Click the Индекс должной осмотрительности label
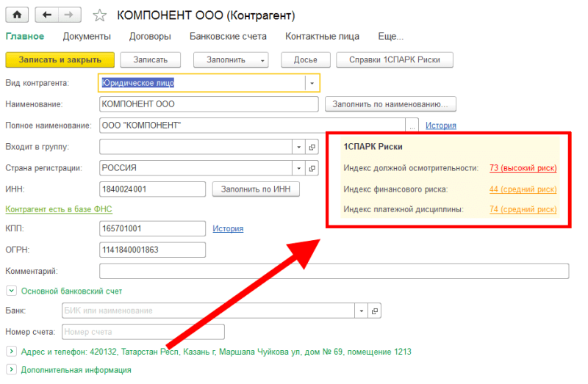The width and height of the screenshot is (588, 384). [411, 168]
